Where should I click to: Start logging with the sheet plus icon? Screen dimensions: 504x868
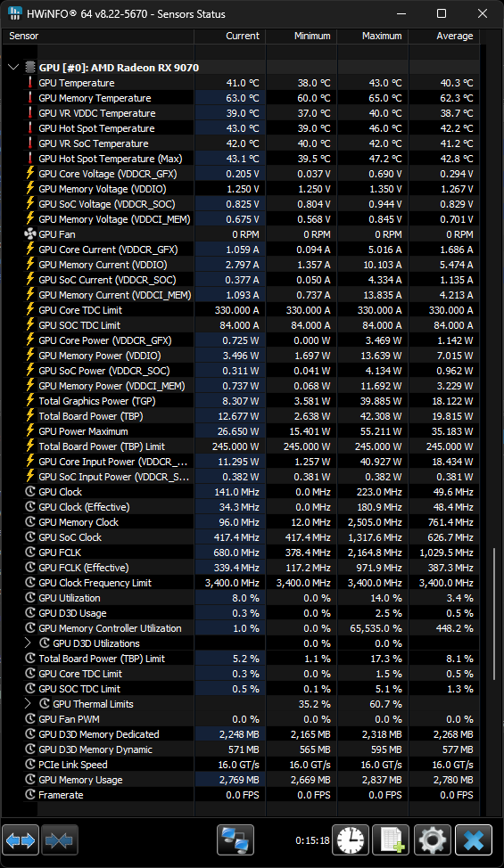click(391, 840)
